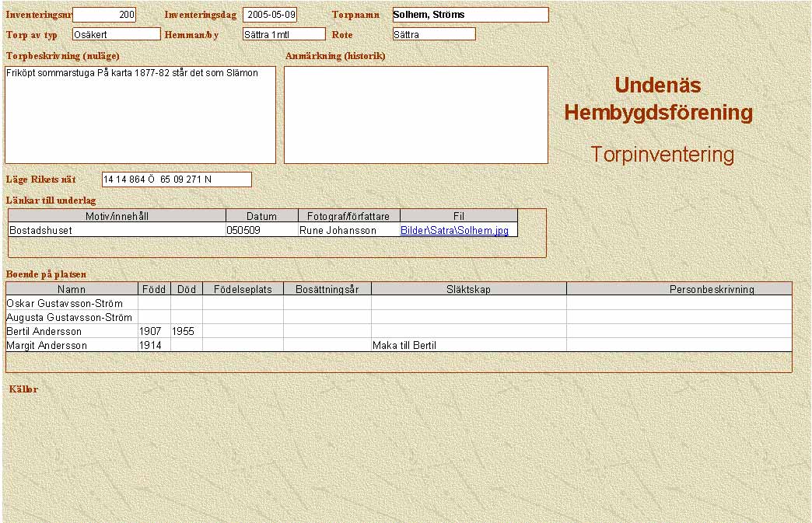Click the Rune Johansson photographer cell
The height and width of the screenshot is (523, 812).
[348, 231]
